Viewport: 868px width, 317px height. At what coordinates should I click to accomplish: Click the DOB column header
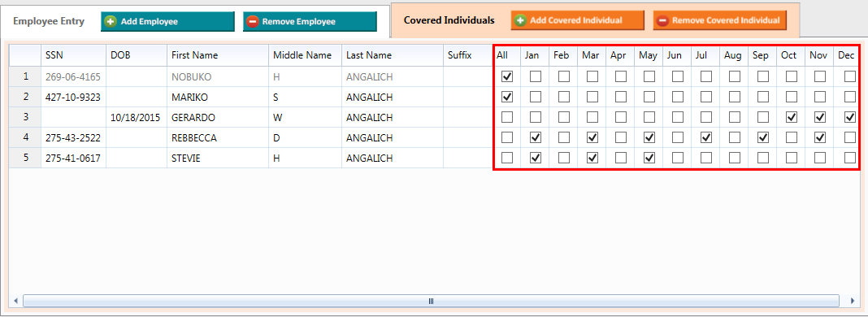[137, 55]
